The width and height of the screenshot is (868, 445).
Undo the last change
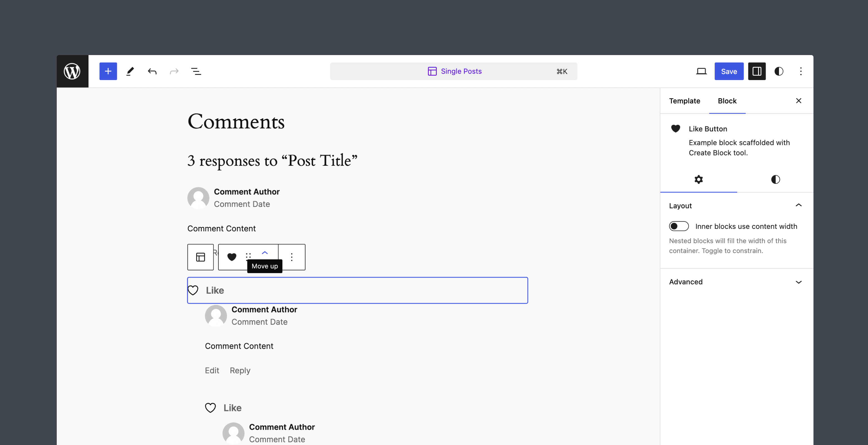click(152, 71)
